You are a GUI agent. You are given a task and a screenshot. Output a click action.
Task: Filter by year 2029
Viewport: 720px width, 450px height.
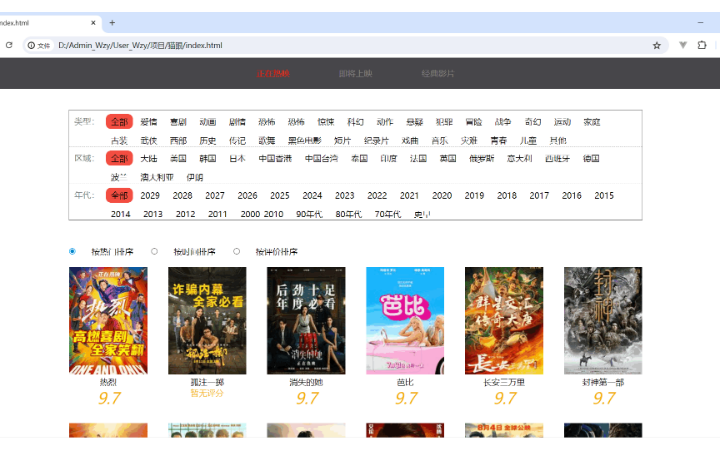click(x=150, y=196)
